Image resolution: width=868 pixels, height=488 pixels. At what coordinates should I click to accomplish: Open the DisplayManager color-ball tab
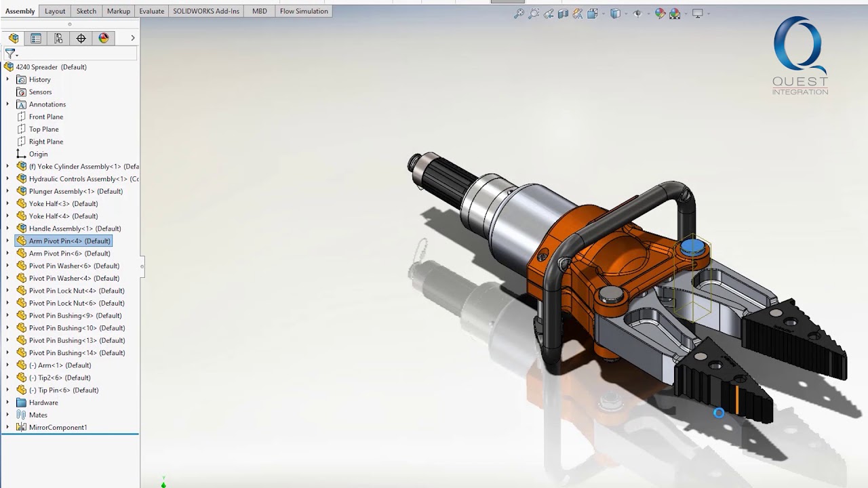[104, 38]
